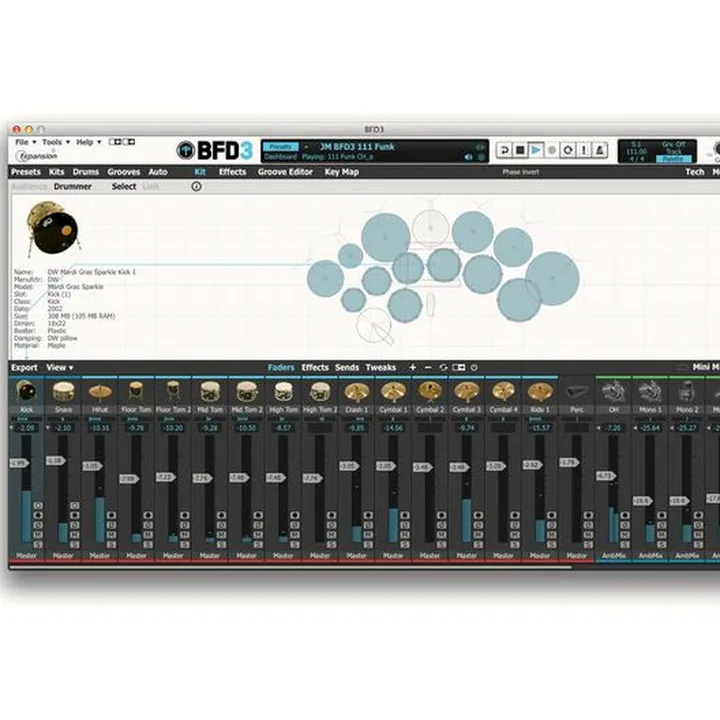Click the plus add-channel icon in mixer toolbar
The width and height of the screenshot is (720, 720).
click(412, 367)
